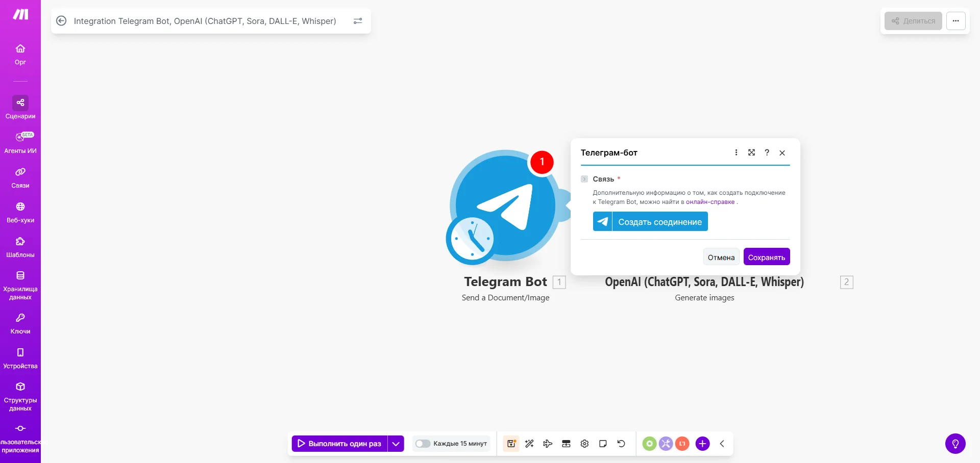This screenshot has width=980, height=463.
Task: Click the Make logo in the sidebar
Action: click(x=20, y=14)
